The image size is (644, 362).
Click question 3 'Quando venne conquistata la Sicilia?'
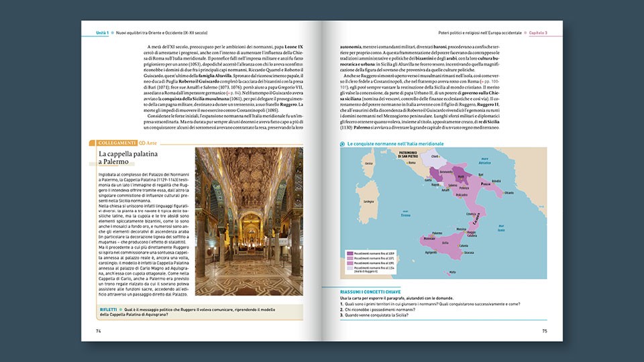pyautogui.click(x=374, y=315)
